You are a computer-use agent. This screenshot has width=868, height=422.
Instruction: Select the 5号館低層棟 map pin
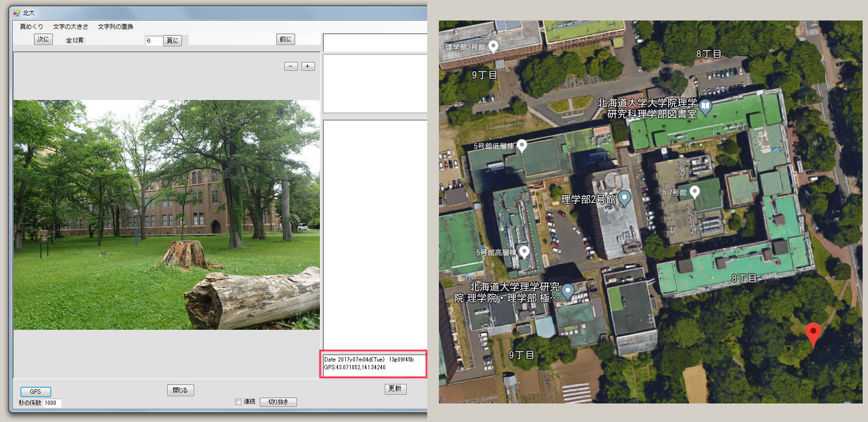coord(521,145)
